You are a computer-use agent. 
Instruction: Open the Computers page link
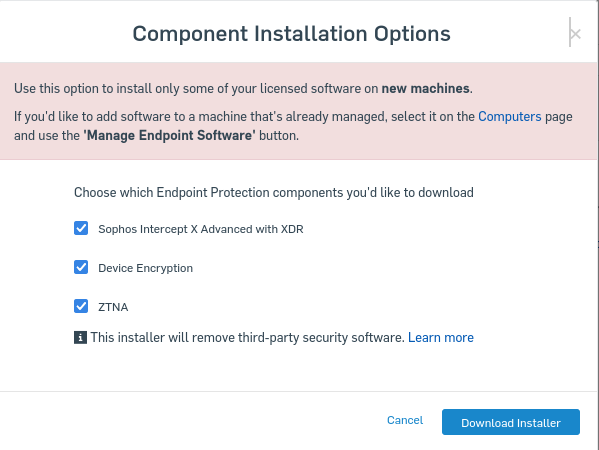coord(510,116)
